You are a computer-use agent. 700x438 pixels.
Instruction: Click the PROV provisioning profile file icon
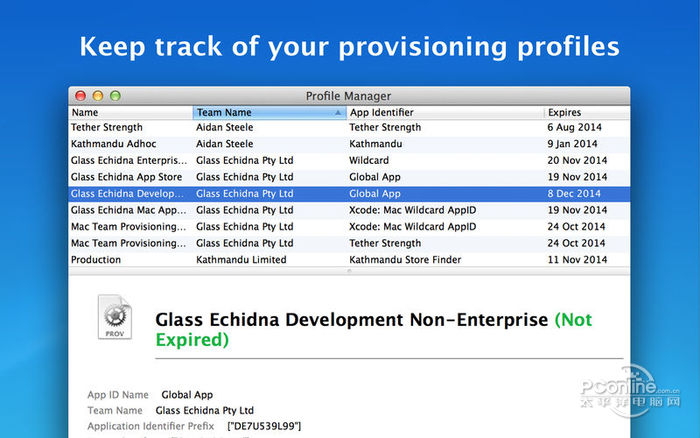click(115, 317)
